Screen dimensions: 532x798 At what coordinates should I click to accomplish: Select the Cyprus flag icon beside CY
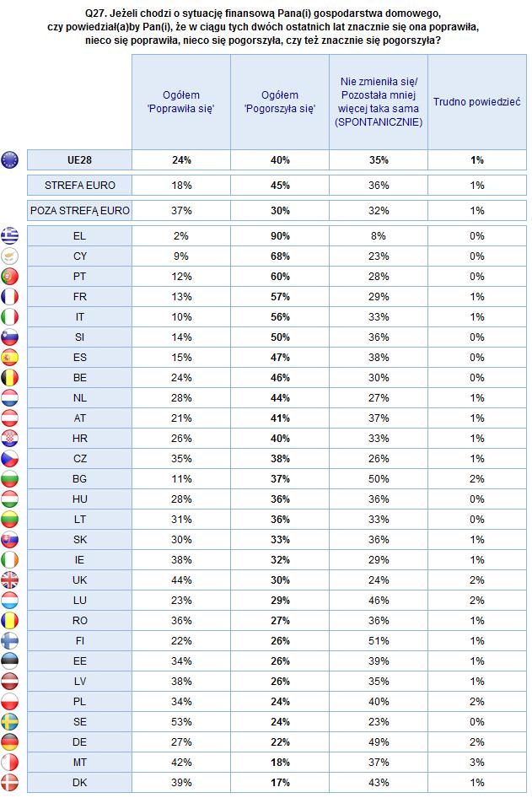(x=9, y=256)
